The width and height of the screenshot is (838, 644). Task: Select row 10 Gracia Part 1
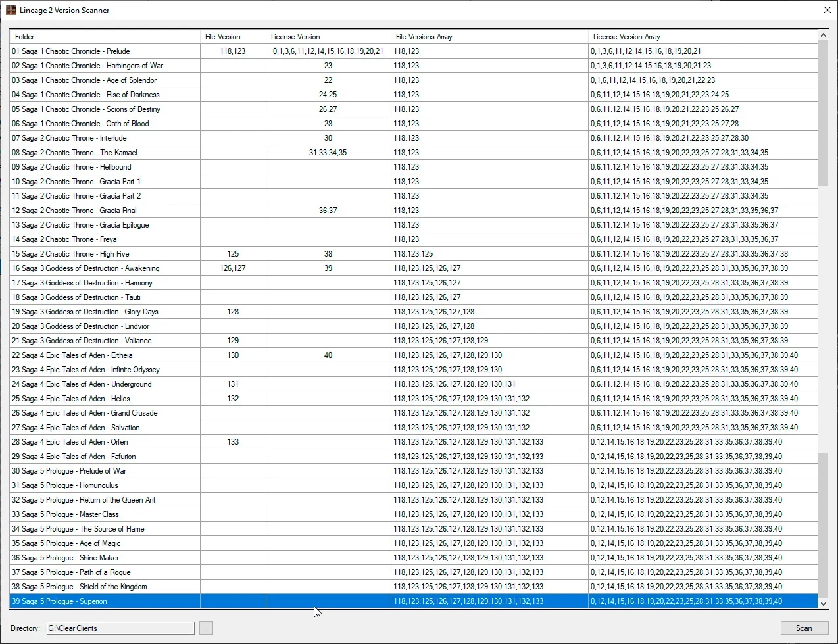(x=413, y=182)
